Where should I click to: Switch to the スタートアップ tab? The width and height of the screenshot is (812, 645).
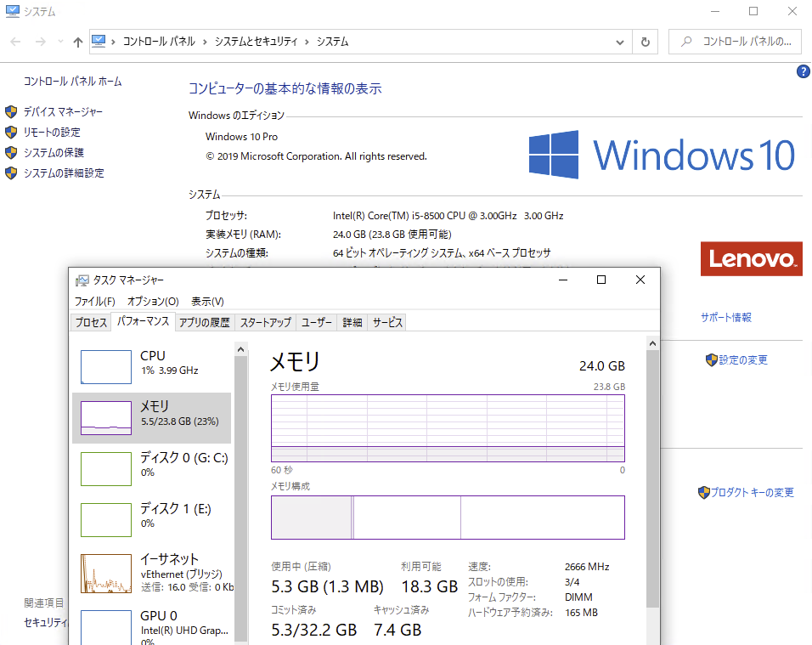coord(265,322)
